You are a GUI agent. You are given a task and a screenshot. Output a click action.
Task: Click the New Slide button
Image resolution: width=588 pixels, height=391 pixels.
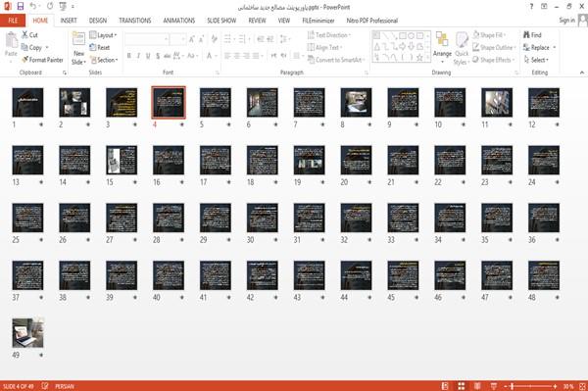[x=78, y=49]
